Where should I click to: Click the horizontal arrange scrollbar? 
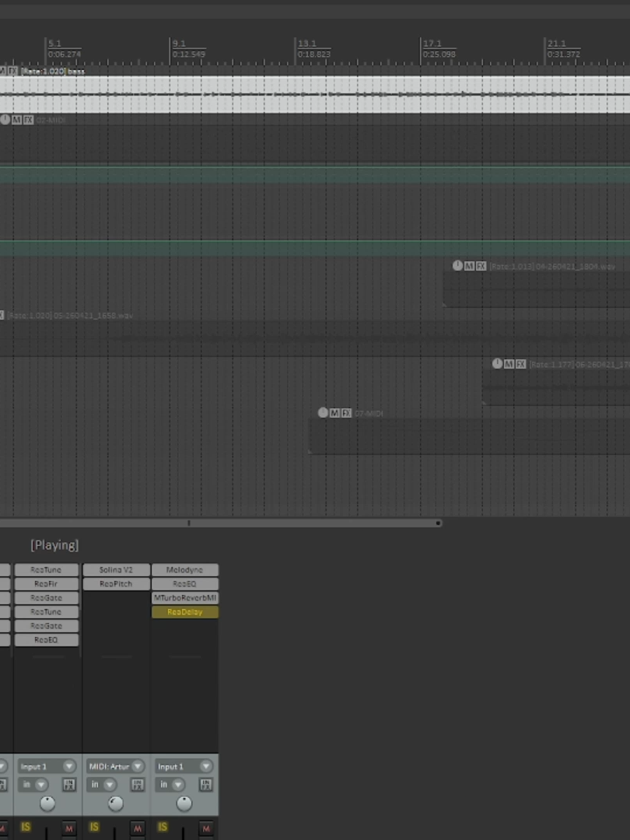click(x=221, y=523)
